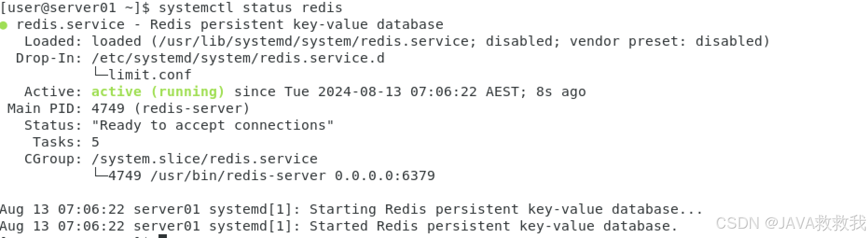
Task: Click the terminal cursor block at the bottom prompt
Action: coord(162,236)
